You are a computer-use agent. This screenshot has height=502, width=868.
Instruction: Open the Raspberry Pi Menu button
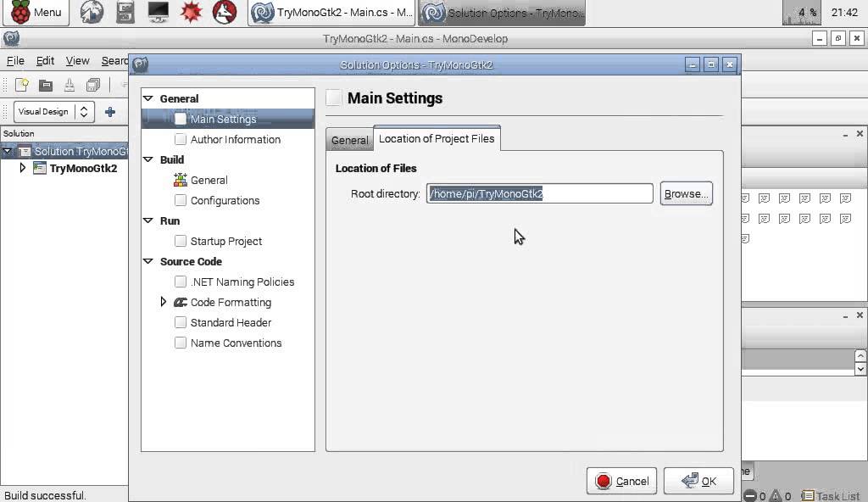(36, 12)
